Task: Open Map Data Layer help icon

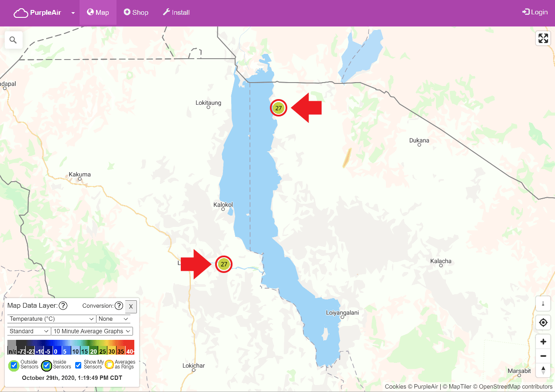Action: [x=63, y=306]
